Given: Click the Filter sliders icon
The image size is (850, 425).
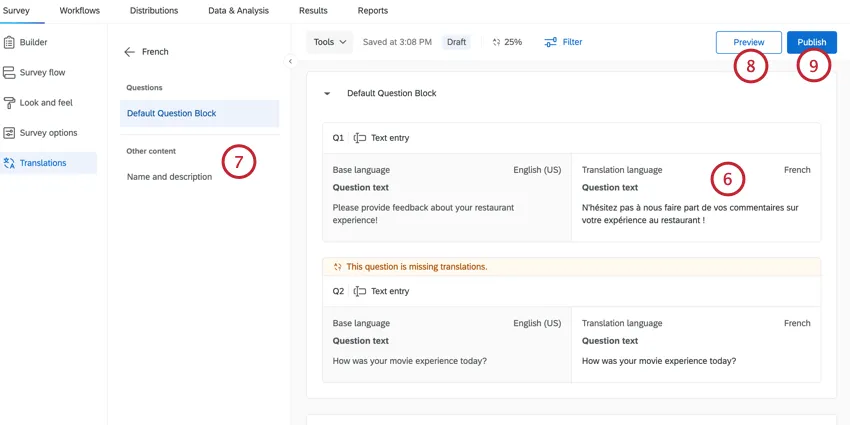Looking at the screenshot, I should (550, 42).
